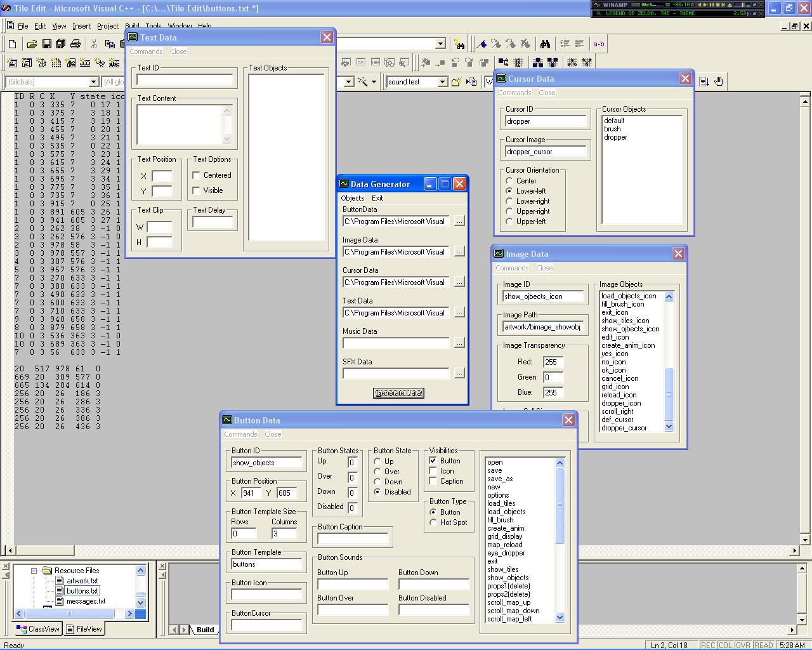The image size is (812, 650).
Task: Click the Find in Files icon
Action: 459,44
